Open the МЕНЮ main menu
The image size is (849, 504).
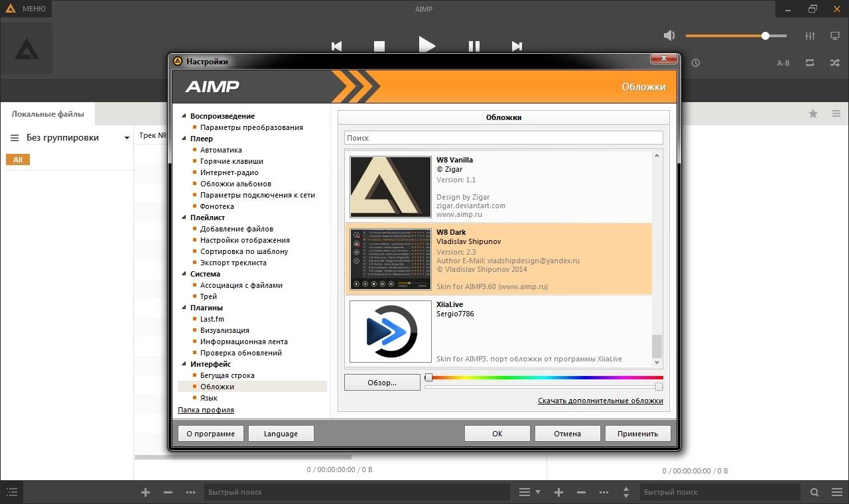point(26,9)
